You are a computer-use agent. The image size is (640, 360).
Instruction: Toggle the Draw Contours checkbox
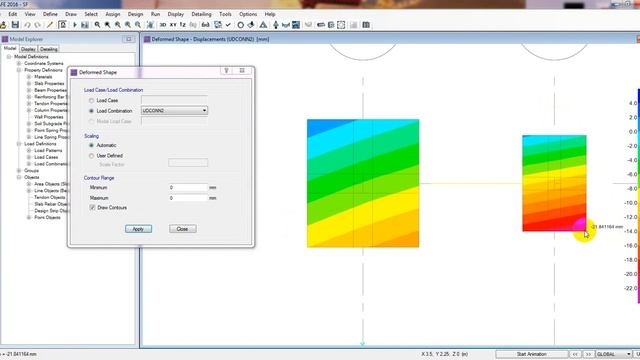92,208
